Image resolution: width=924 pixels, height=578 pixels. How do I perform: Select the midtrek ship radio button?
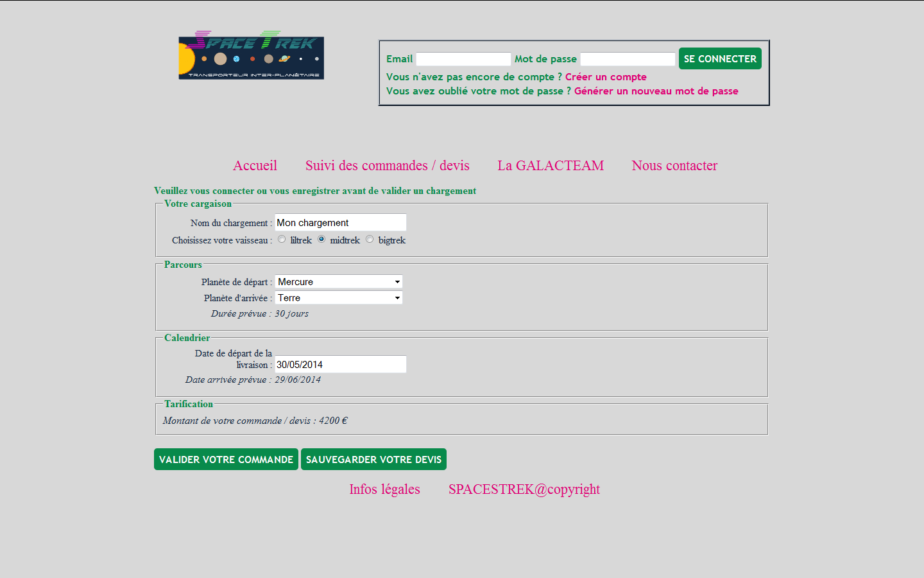click(x=321, y=240)
